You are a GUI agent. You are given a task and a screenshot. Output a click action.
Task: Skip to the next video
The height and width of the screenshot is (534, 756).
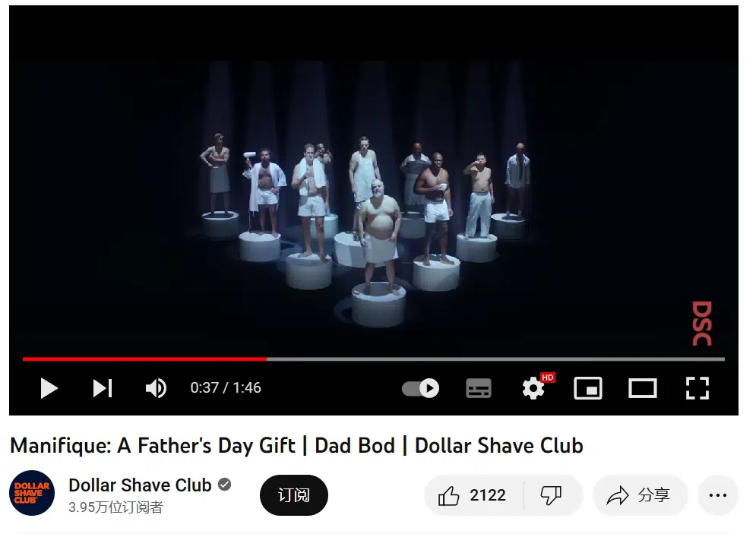pyautogui.click(x=103, y=388)
